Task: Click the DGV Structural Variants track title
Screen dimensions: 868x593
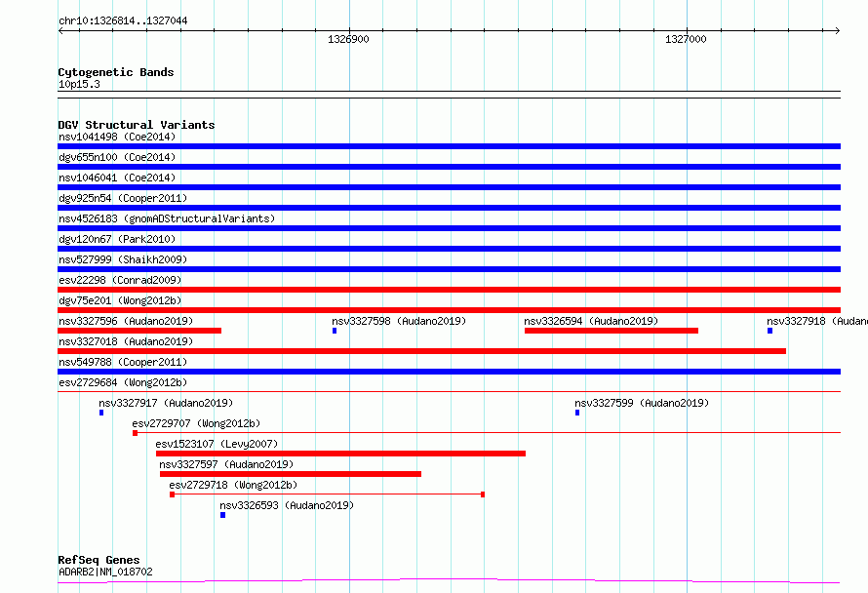Action: (x=137, y=125)
